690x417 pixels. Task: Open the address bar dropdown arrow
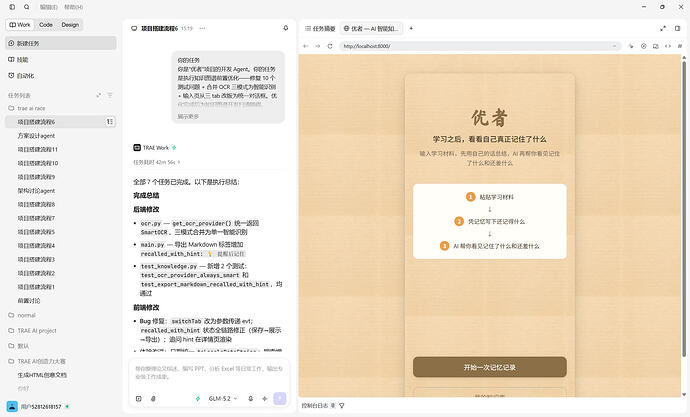pyautogui.click(x=614, y=46)
